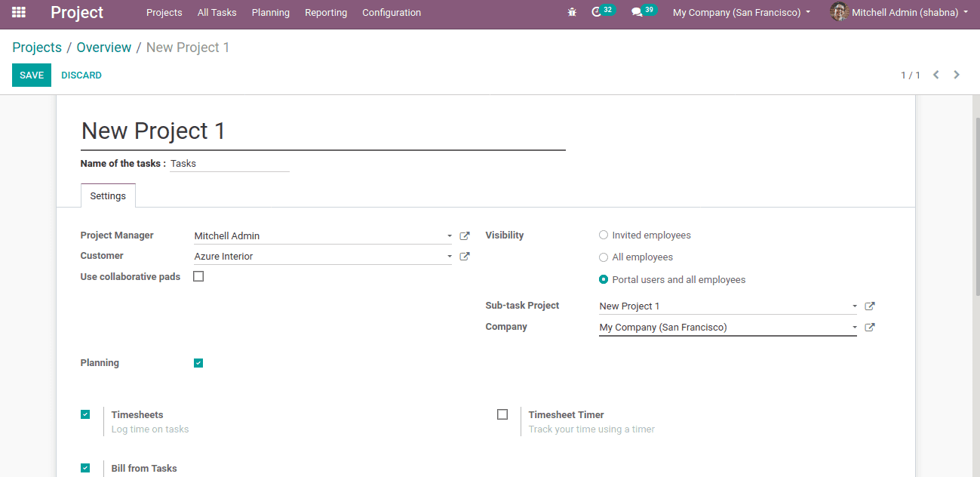Uncheck Bill from Tasks checkbox
Viewport: 980px width, 477px height.
coord(85,468)
